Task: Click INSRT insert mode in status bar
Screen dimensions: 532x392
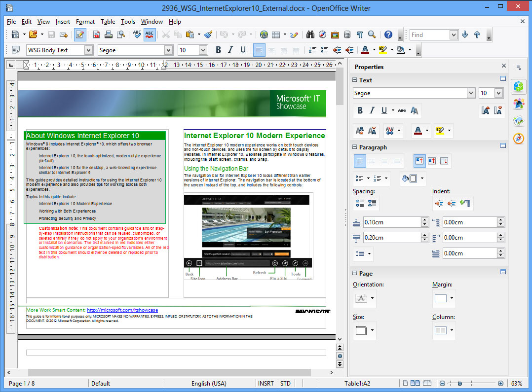Action: coord(266,384)
